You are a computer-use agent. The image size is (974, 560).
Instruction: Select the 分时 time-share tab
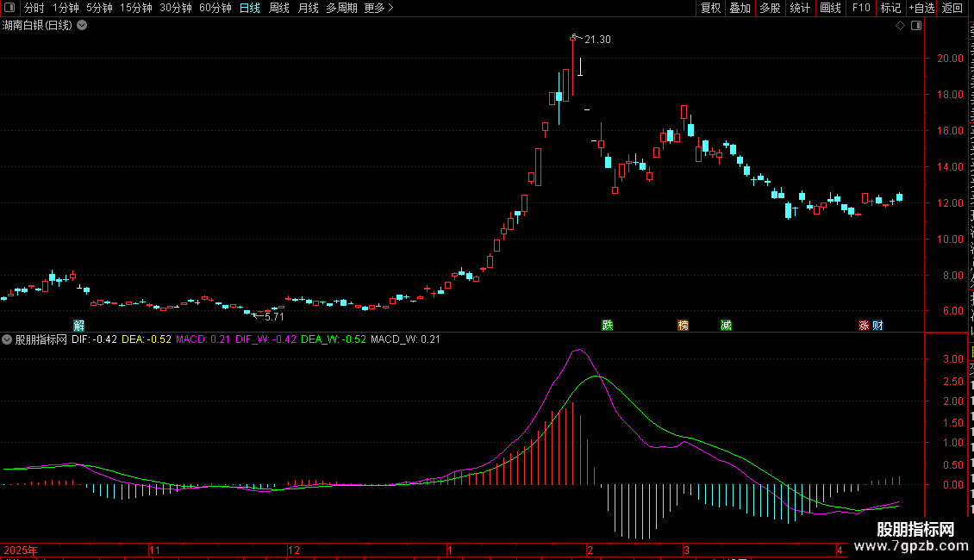(x=34, y=8)
